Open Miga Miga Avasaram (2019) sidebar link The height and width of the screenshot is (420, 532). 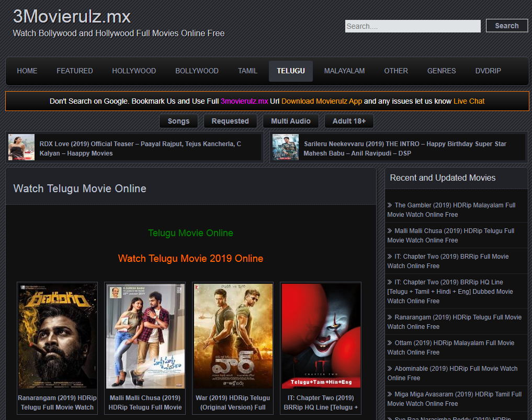click(x=454, y=399)
